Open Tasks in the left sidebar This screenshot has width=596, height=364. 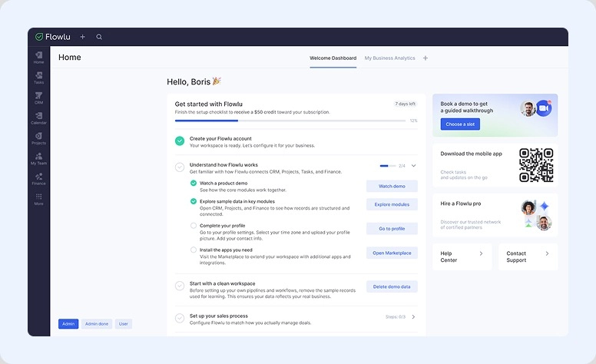point(38,78)
